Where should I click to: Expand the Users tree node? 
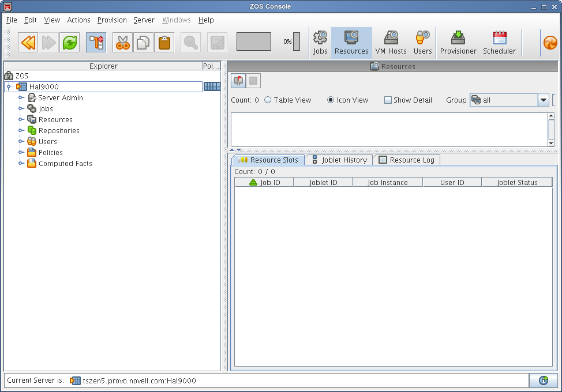21,141
